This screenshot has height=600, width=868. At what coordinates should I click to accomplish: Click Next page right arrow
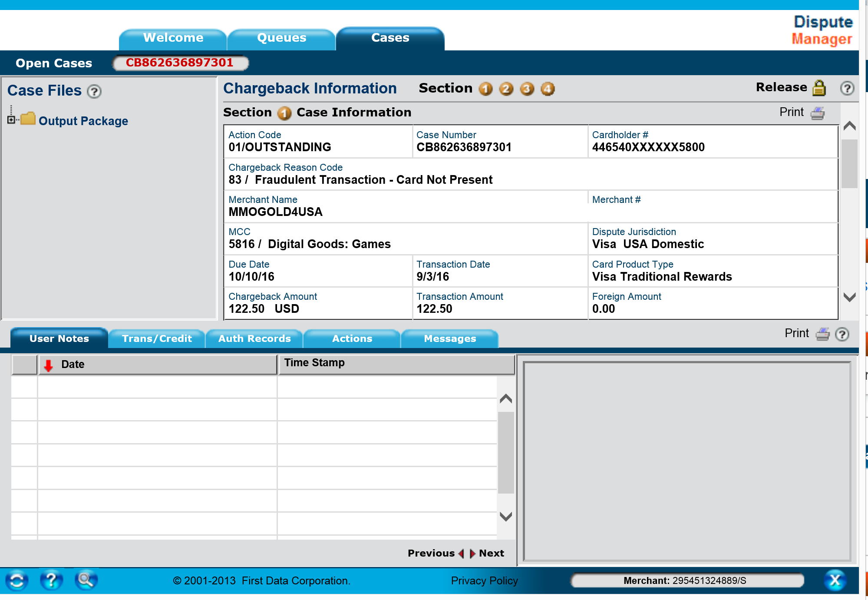472,554
